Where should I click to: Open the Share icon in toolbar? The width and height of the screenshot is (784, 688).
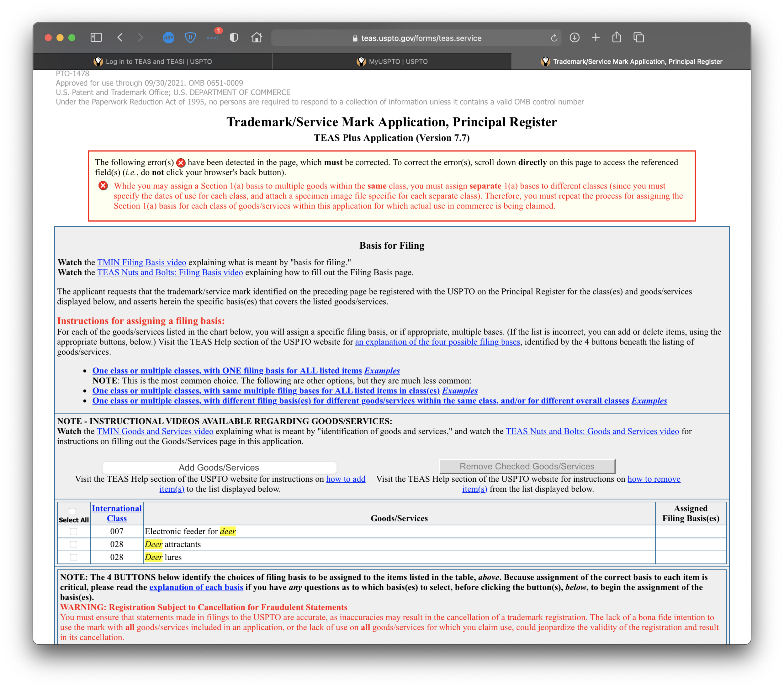tap(617, 37)
